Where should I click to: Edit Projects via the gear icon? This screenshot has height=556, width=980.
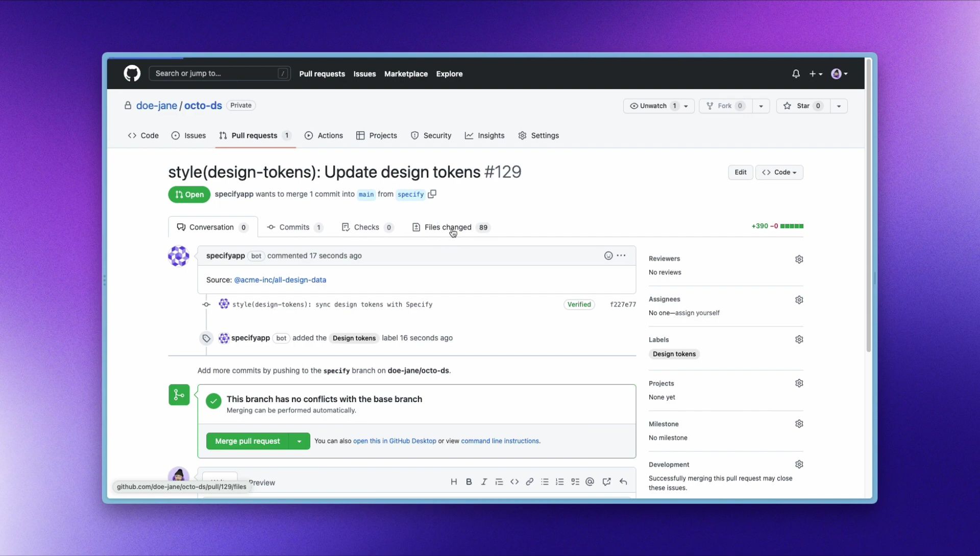(x=799, y=383)
